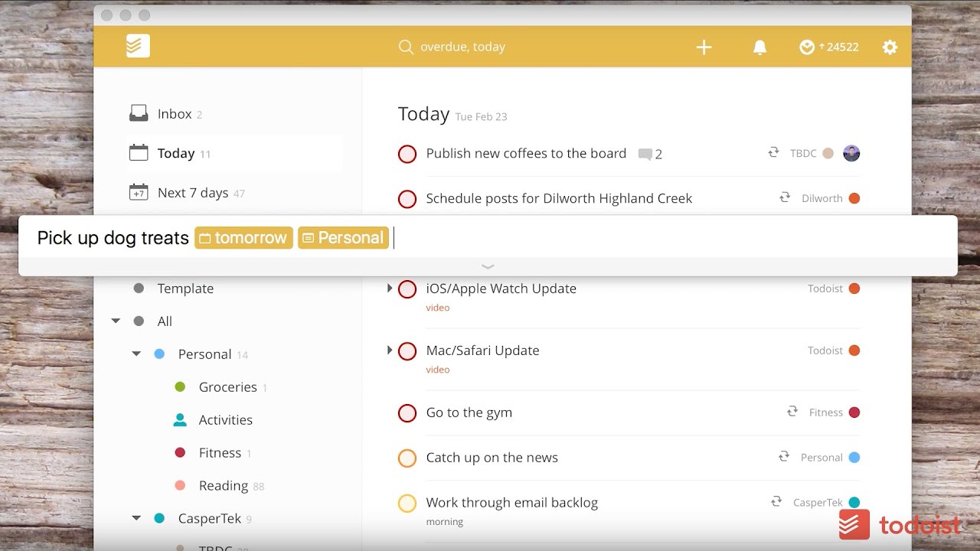Expand subtasks of iOS/Apple Watch Update
Image resolution: width=980 pixels, height=551 pixels.
[x=389, y=289]
